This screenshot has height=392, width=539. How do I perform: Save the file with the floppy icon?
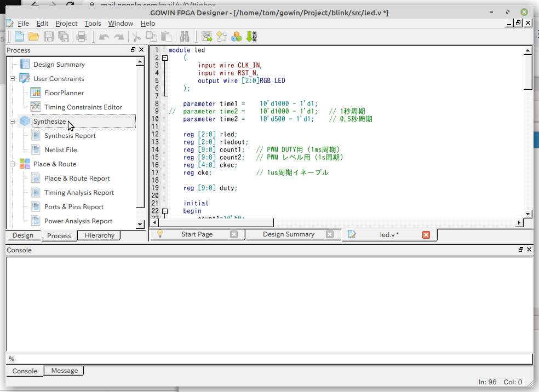click(49, 37)
